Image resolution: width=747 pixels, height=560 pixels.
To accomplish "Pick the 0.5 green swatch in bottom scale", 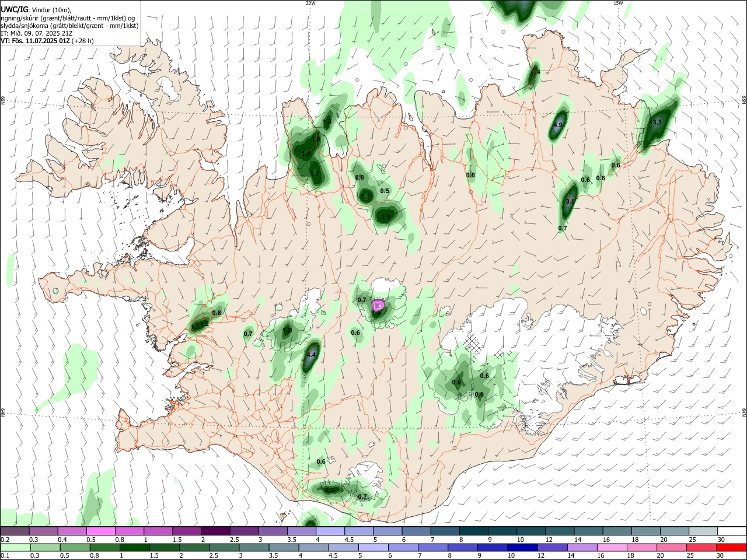I will (x=75, y=548).
